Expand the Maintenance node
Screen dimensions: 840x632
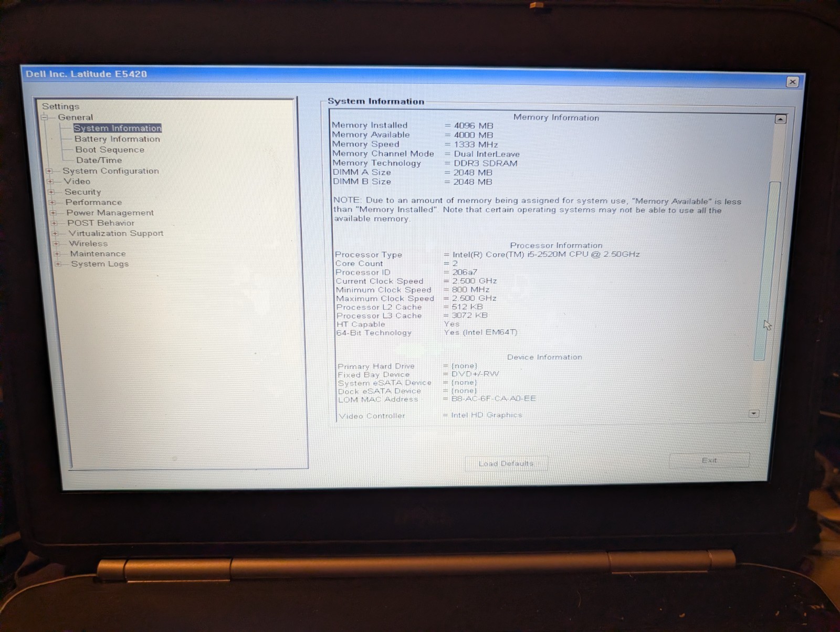coord(57,254)
